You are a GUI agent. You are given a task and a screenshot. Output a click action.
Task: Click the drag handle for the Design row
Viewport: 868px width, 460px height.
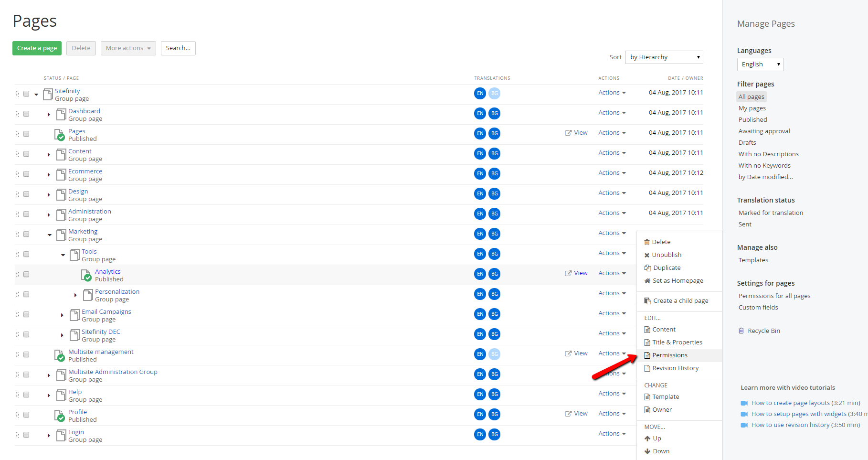18,194
